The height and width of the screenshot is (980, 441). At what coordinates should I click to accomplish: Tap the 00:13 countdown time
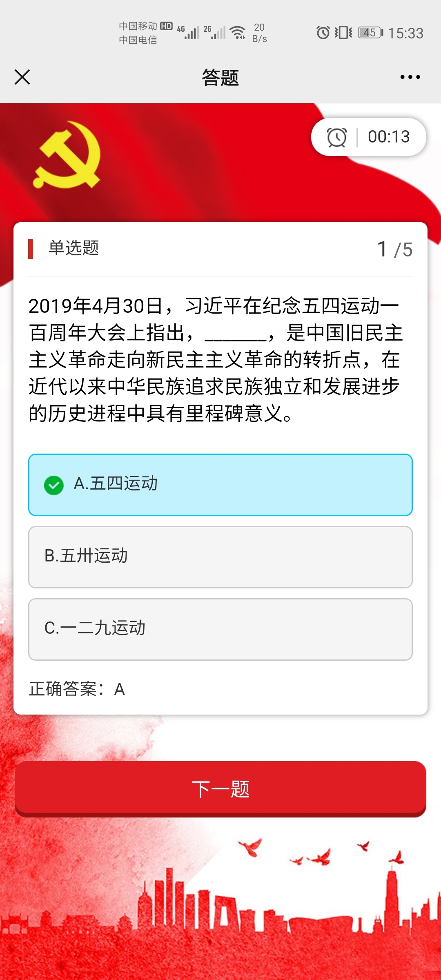coord(388,137)
